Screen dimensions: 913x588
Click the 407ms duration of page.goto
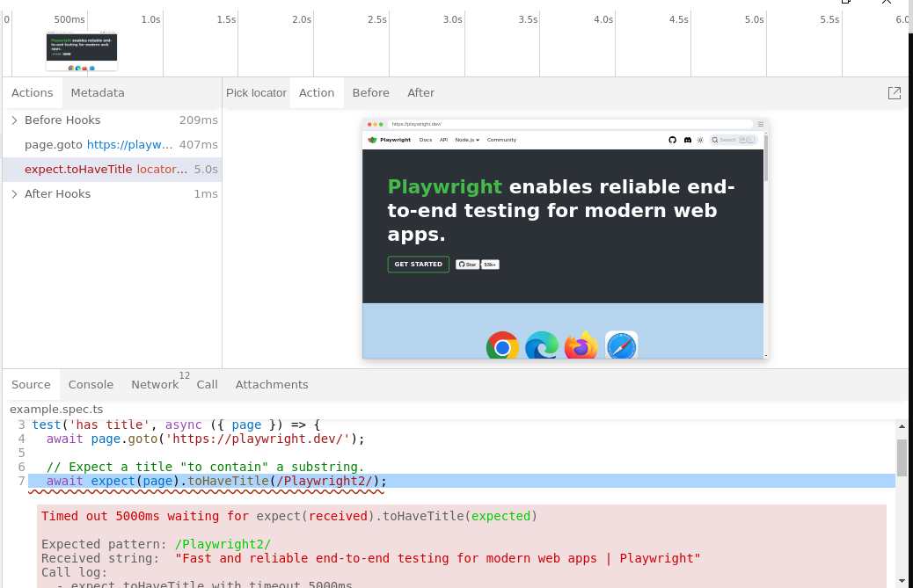point(199,145)
